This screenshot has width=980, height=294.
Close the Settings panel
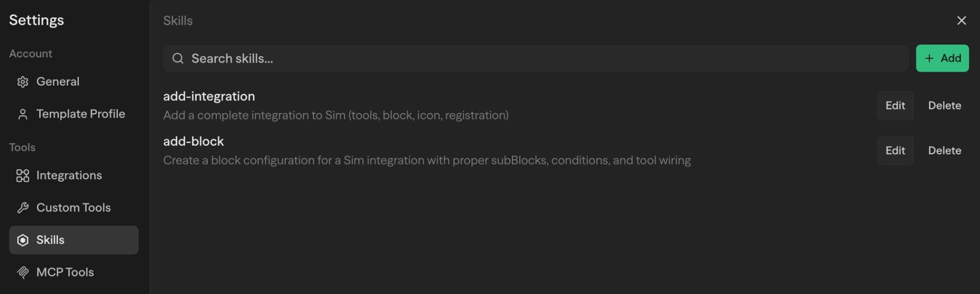961,21
